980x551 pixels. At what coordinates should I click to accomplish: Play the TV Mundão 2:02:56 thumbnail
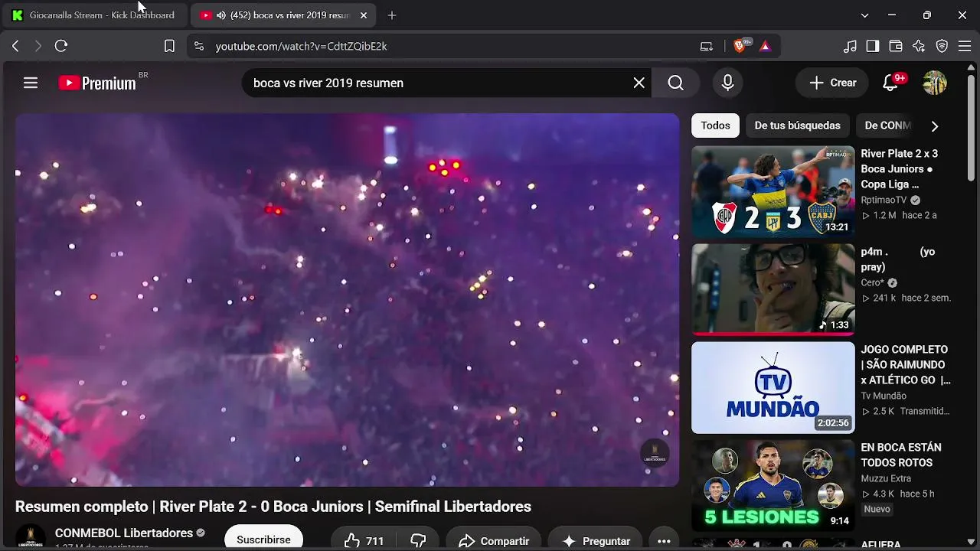point(773,388)
